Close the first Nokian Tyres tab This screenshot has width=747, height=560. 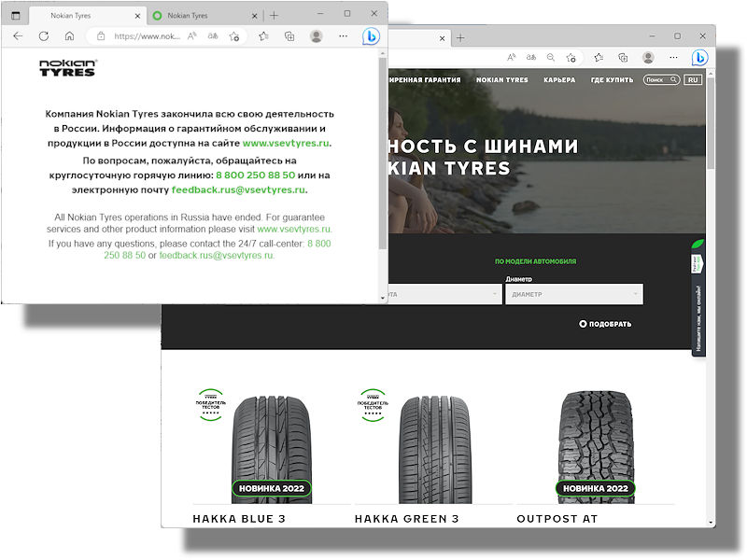point(137,16)
